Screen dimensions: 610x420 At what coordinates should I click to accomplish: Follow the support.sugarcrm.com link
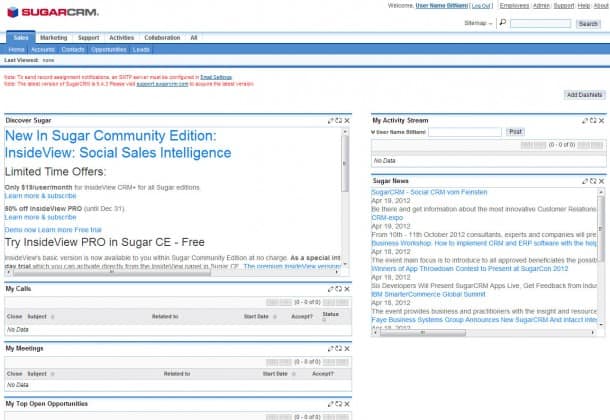click(162, 84)
